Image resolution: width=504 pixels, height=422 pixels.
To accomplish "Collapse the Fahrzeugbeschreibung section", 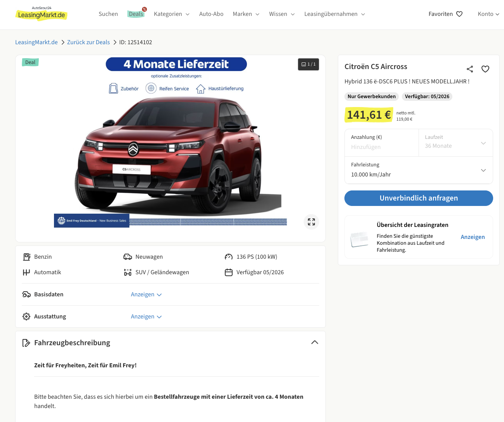I will 315,342.
